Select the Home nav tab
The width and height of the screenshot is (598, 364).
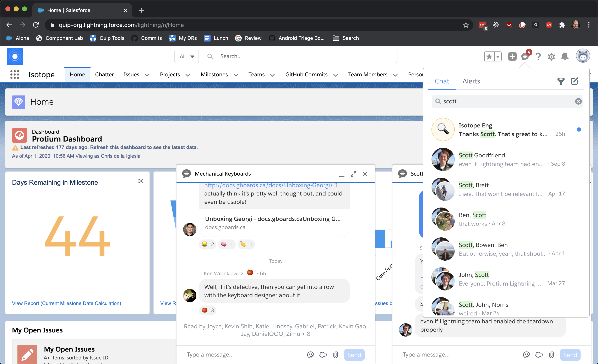tap(77, 75)
